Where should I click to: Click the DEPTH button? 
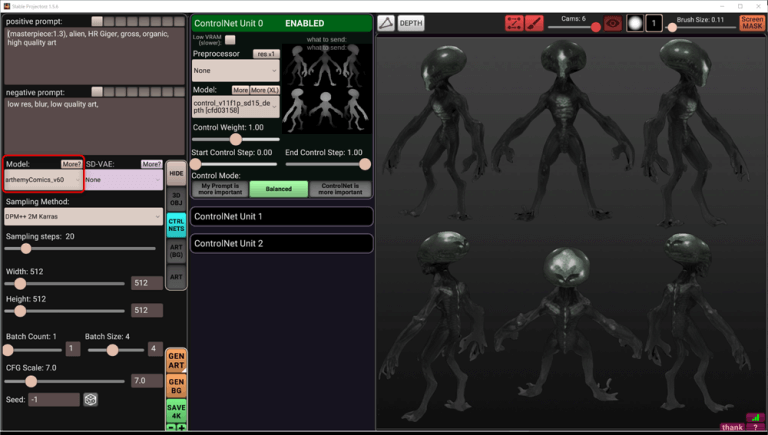(x=411, y=23)
